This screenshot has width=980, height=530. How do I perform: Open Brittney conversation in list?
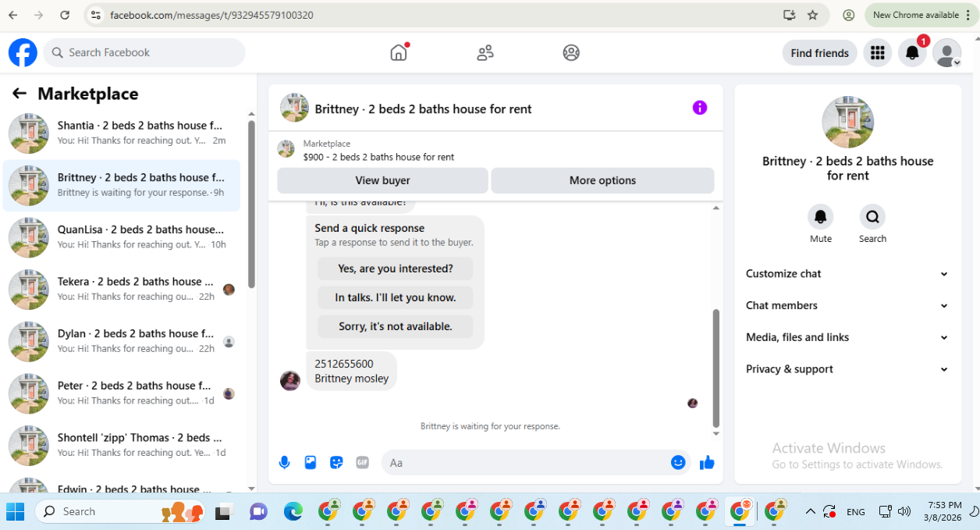(122, 185)
